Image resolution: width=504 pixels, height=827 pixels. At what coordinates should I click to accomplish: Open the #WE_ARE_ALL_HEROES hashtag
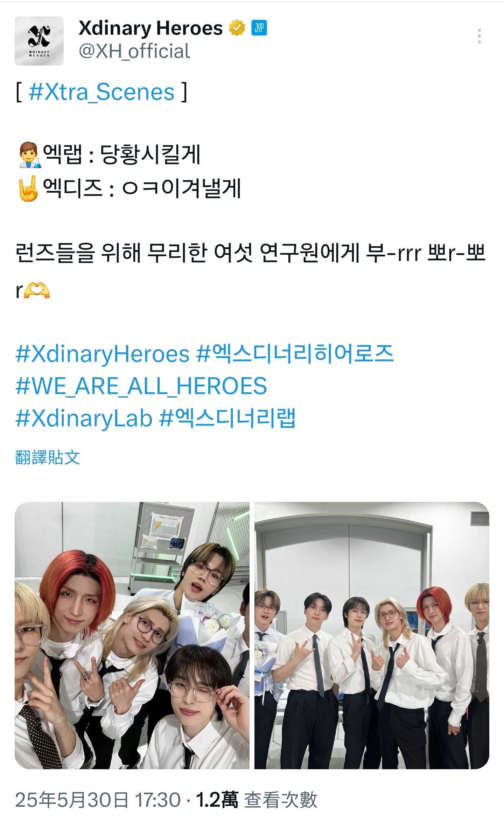(141, 386)
